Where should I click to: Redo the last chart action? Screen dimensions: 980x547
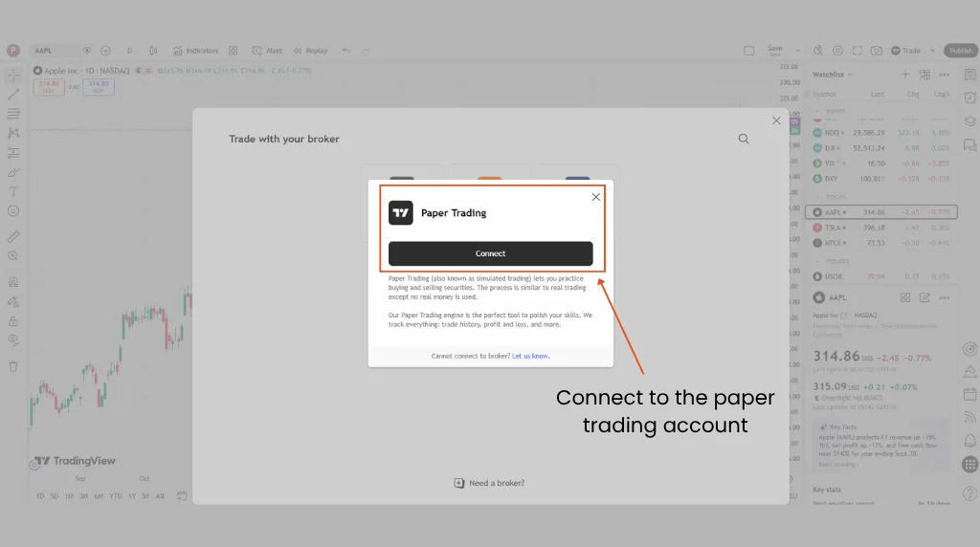[x=367, y=51]
